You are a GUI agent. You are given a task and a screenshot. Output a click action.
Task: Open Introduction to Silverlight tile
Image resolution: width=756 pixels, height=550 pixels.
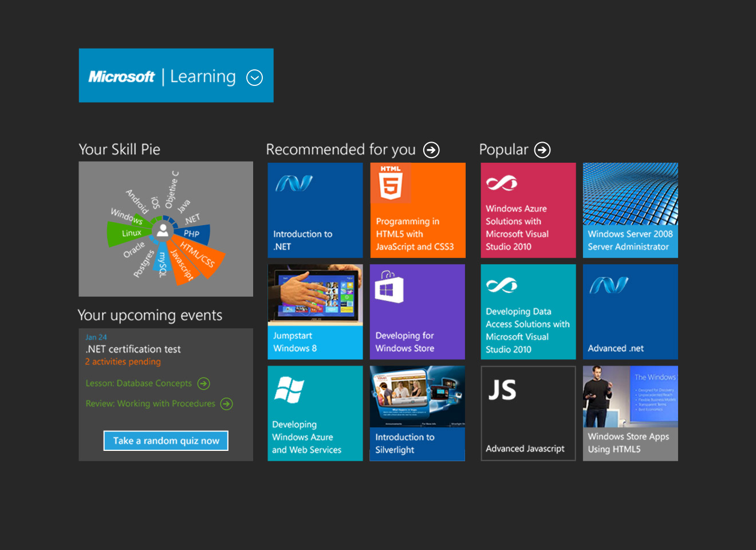click(418, 414)
